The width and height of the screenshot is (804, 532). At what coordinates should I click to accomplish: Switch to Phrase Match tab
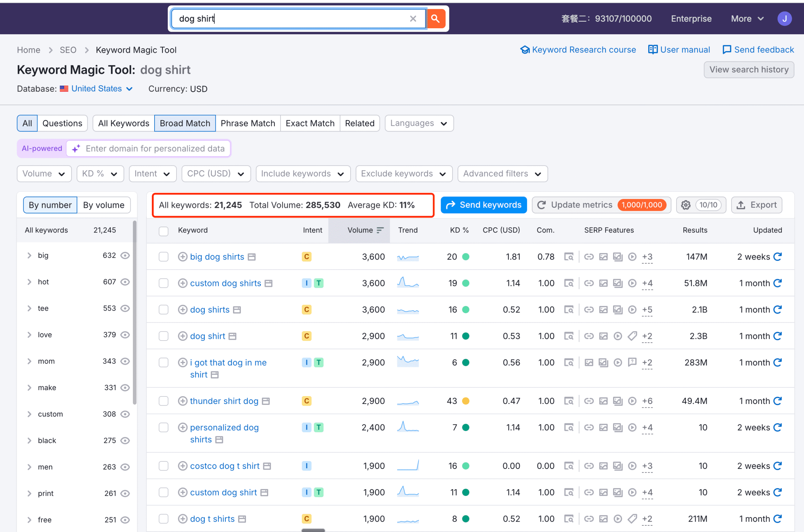click(x=247, y=123)
